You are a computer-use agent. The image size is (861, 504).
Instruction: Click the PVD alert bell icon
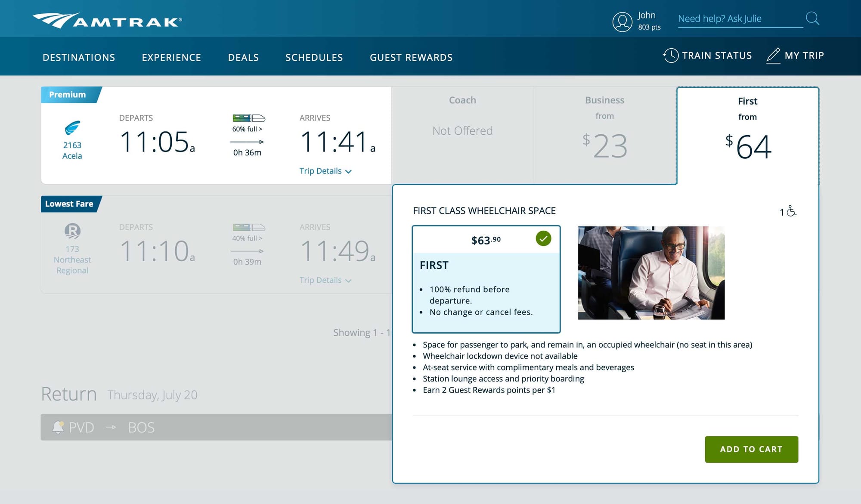tap(58, 427)
